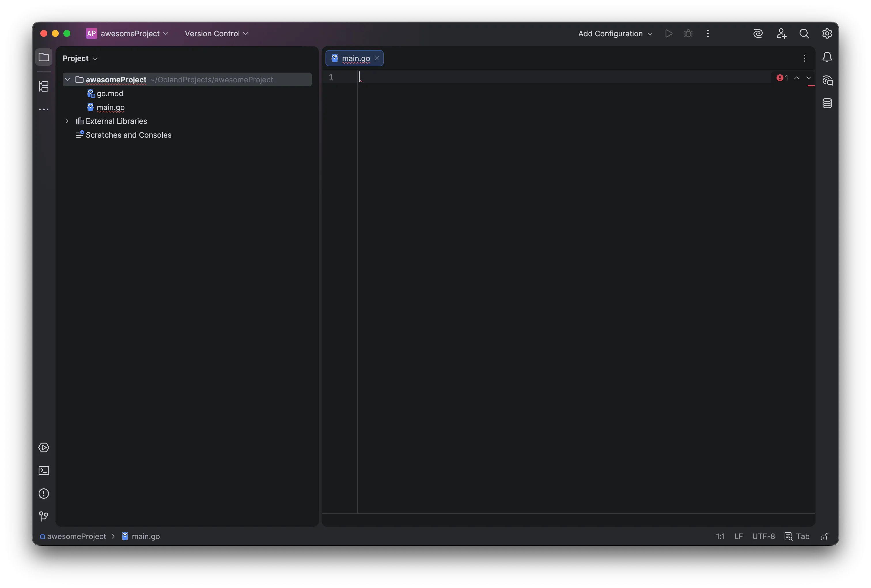This screenshot has height=588, width=871.
Task: Show the Notifications bell panel
Action: coord(827,57)
